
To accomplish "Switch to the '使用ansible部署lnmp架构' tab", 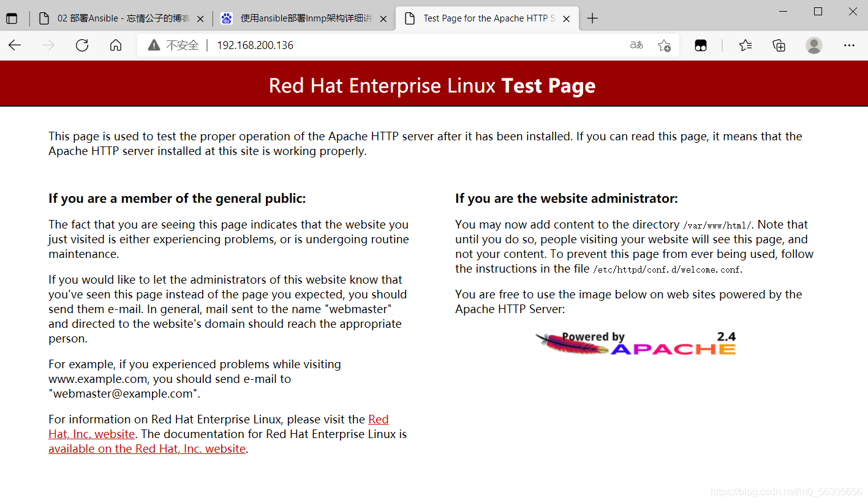I will click(304, 18).
